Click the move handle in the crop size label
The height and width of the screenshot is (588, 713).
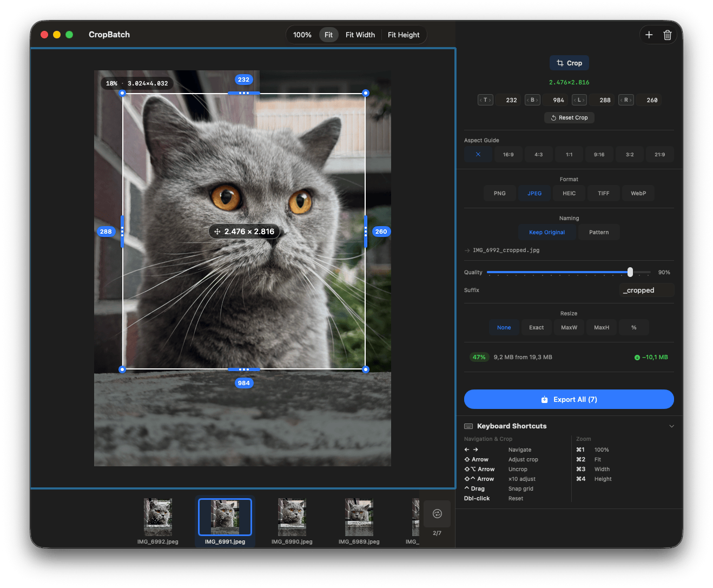click(x=217, y=232)
